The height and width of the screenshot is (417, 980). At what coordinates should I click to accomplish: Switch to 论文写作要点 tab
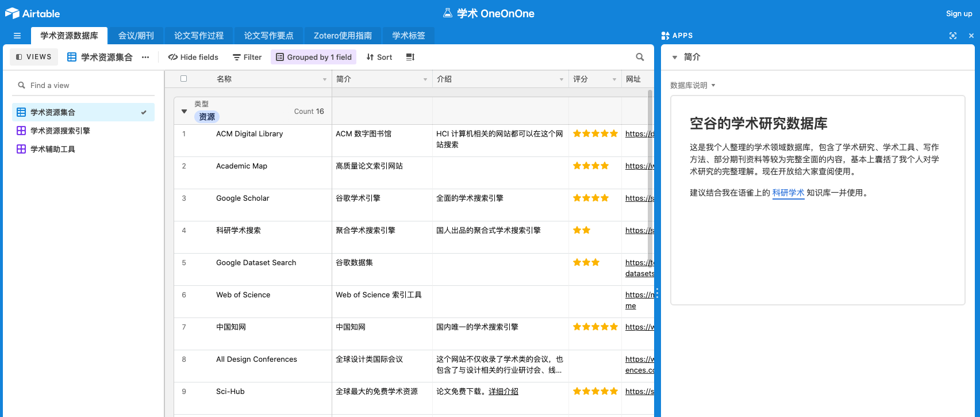[x=268, y=36]
